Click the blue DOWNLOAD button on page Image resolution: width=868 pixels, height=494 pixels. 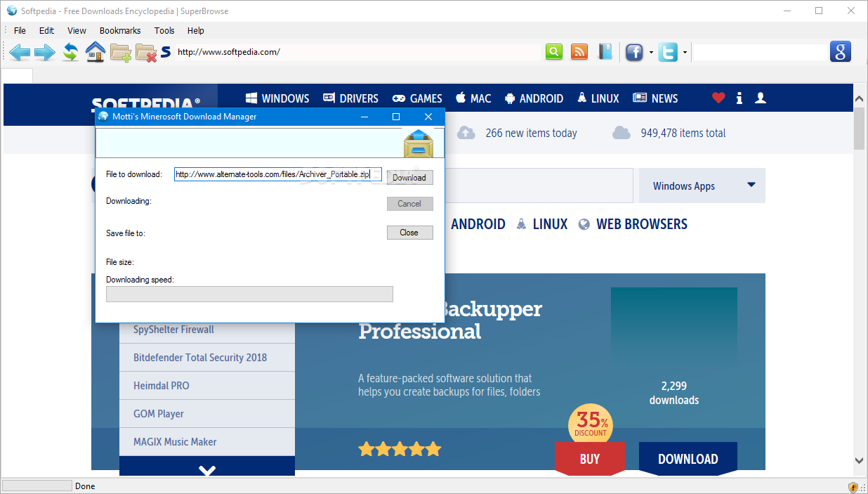[688, 459]
